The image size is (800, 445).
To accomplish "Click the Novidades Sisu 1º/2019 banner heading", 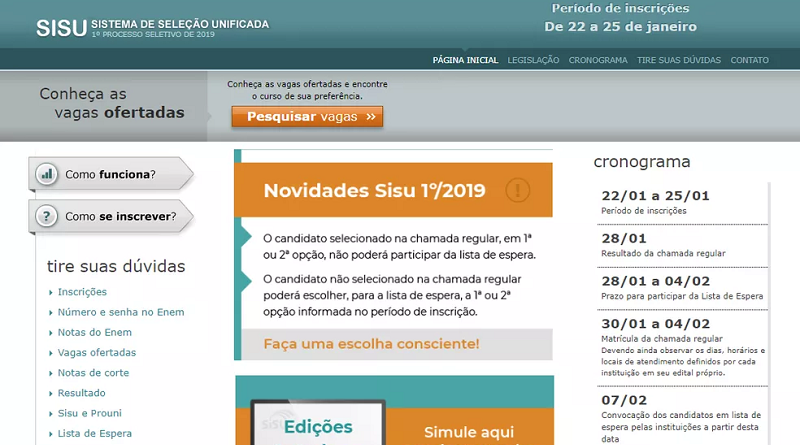I will (374, 190).
